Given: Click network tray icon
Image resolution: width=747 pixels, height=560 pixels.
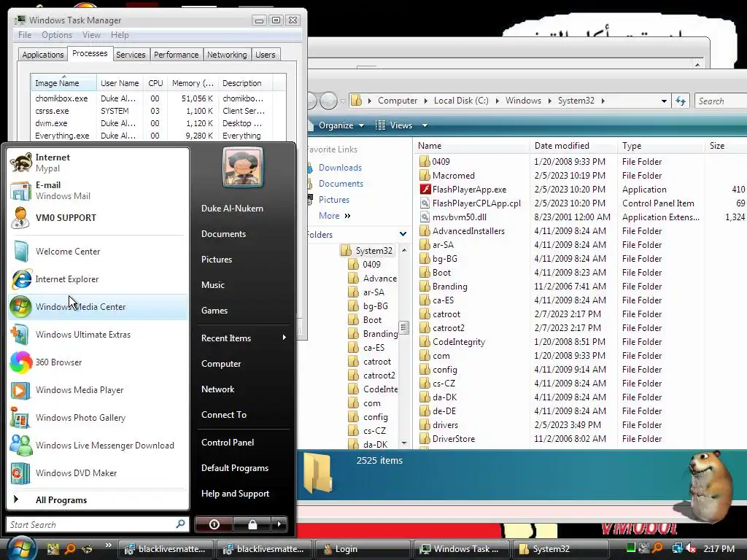Looking at the screenshot, I should pyautogui.click(x=677, y=548).
